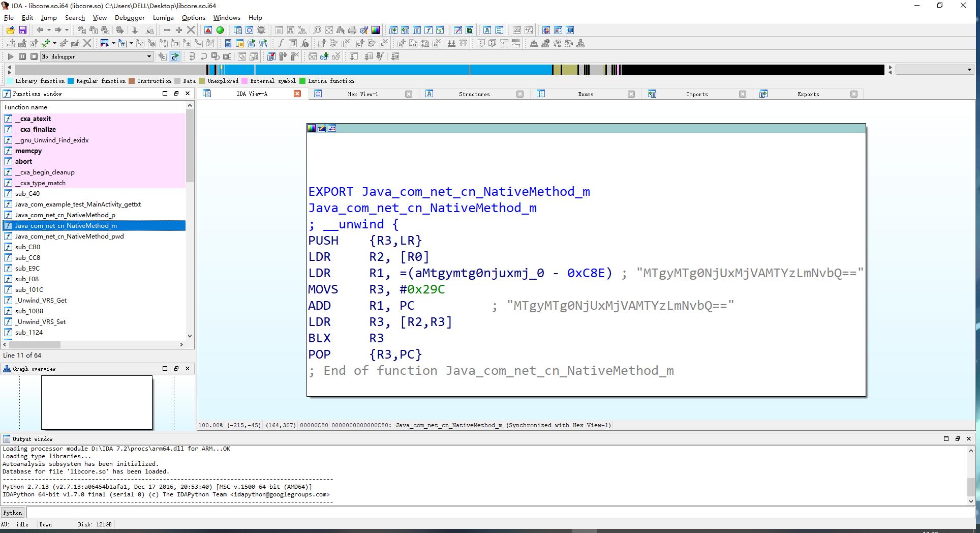Click the Save database floppy icon
The image size is (980, 533).
coord(22,30)
